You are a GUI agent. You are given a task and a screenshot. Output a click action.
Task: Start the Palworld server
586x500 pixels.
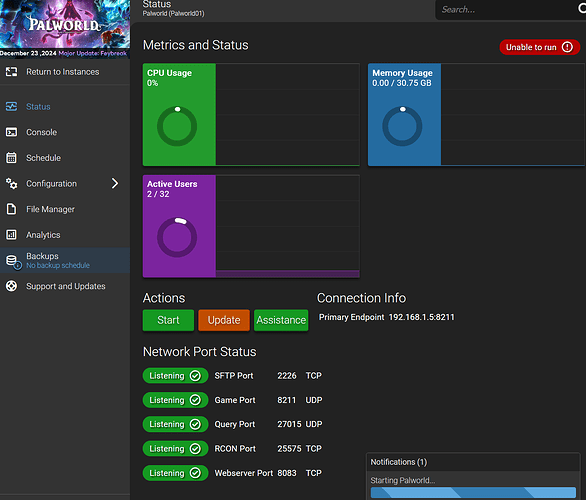coord(168,320)
